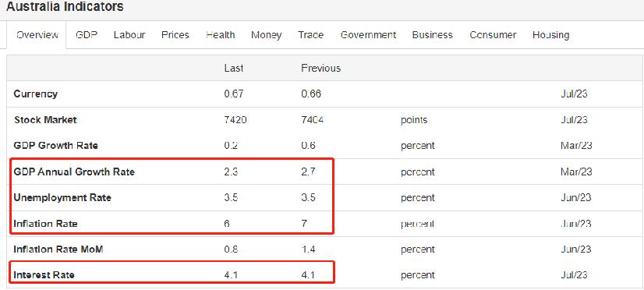
Task: Switch to the Business tab
Action: point(433,35)
